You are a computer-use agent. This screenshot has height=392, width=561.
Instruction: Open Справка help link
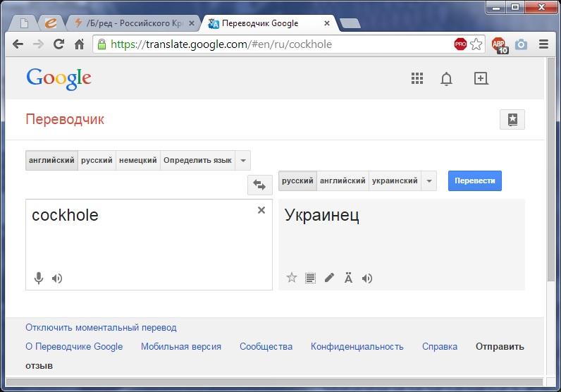(x=440, y=347)
